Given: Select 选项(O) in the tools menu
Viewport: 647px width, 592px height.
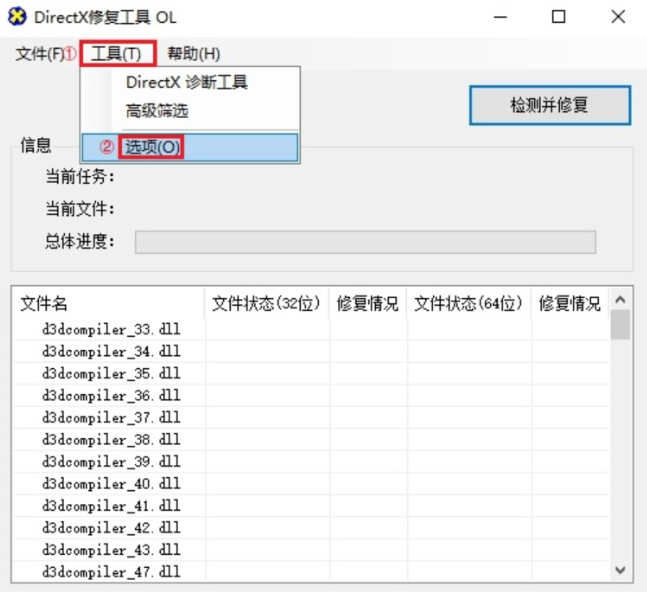Looking at the screenshot, I should click(x=190, y=147).
